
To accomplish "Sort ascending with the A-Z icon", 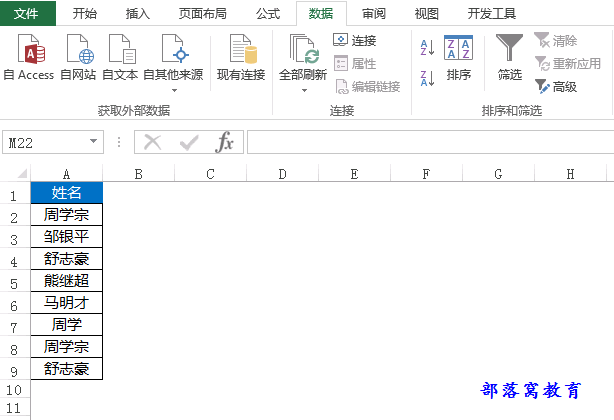I will pyautogui.click(x=427, y=48).
